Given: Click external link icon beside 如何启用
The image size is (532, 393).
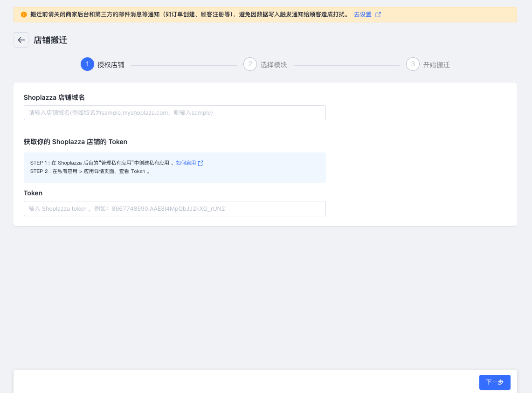Looking at the screenshot, I should click(200, 163).
